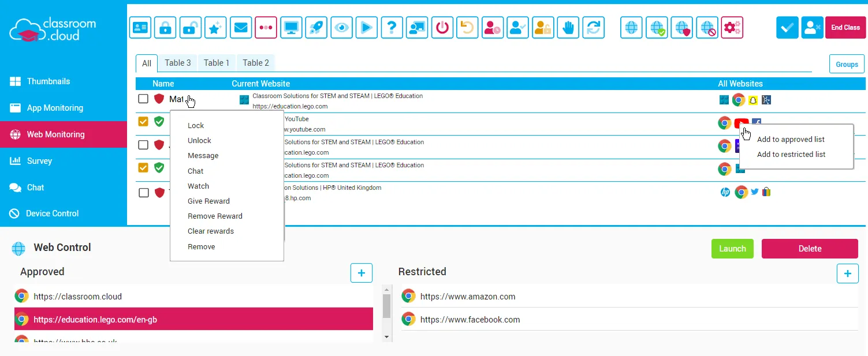This screenshot has height=356, width=868.
Task: Choose Add to approved list
Action: point(791,139)
